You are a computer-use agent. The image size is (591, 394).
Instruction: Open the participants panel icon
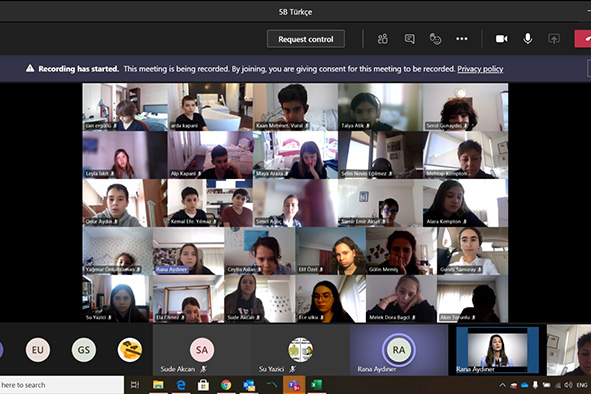pos(383,39)
